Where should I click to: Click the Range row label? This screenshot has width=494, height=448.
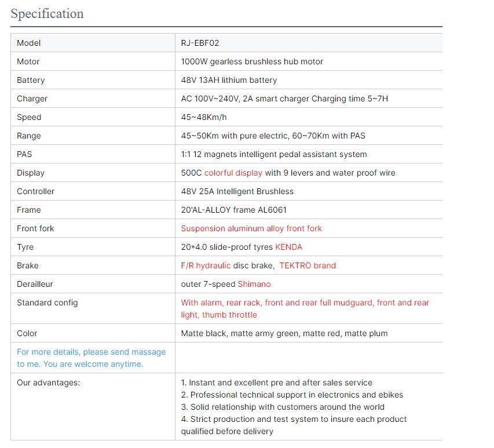tap(29, 136)
